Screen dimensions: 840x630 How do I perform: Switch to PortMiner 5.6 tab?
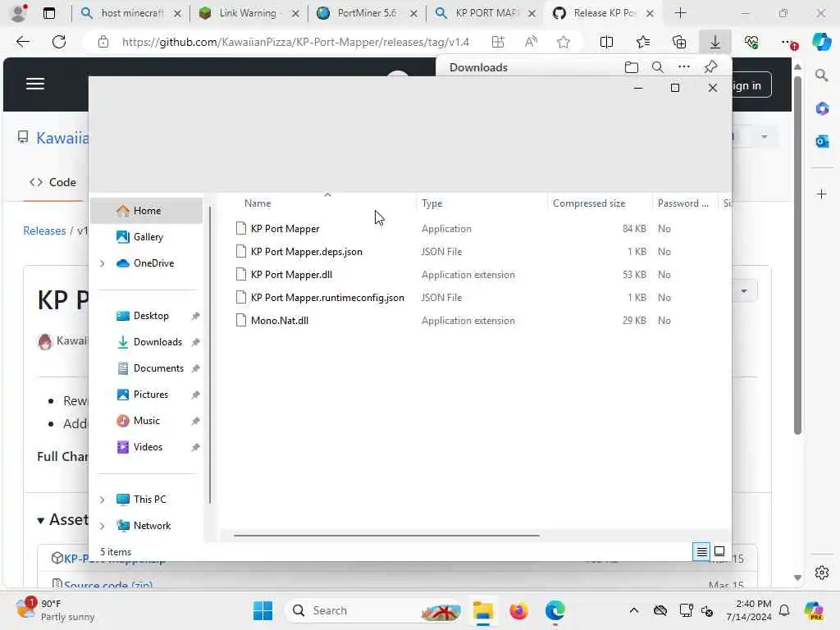coord(367,13)
